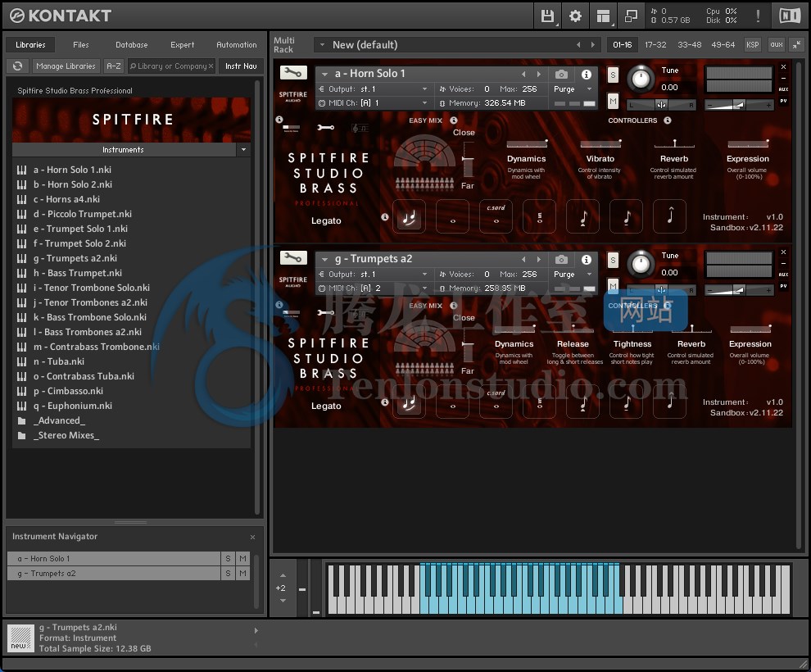
Task: Click the exclamation warning icon
Action: click(758, 16)
